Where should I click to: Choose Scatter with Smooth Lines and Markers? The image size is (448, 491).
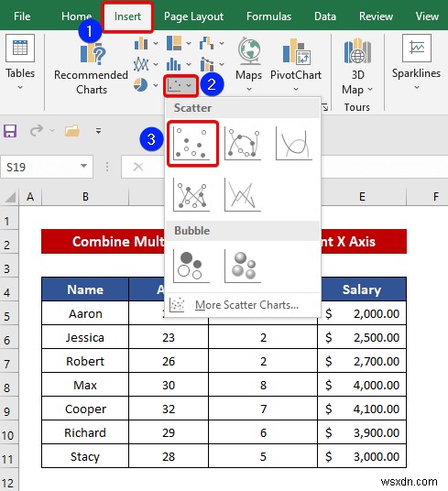244,144
